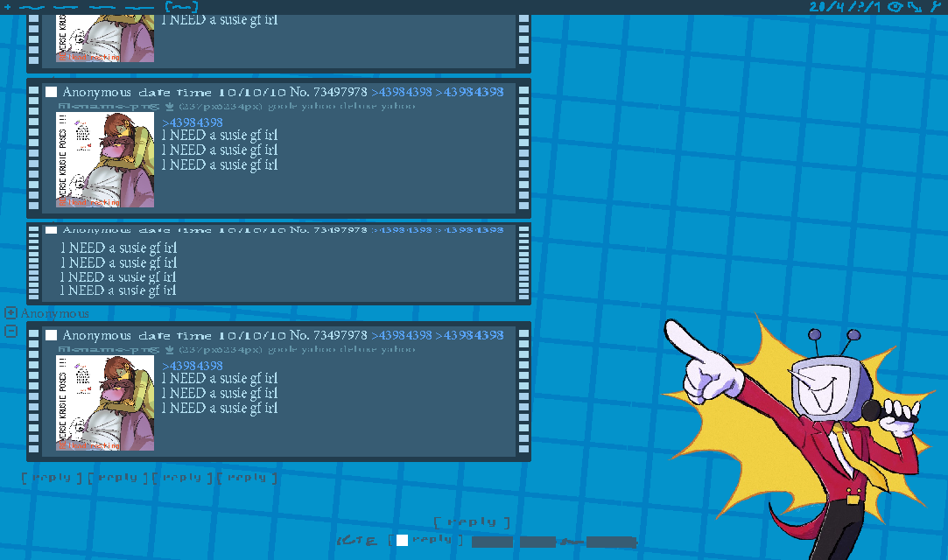Click the second >>43984398 backlink in the middle post's header

470,92
